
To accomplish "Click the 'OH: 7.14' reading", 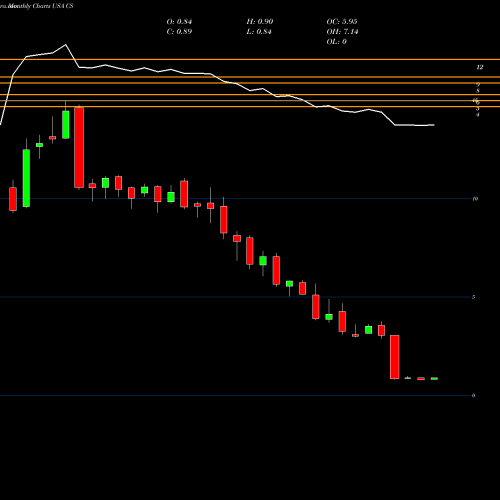I will [342, 32].
